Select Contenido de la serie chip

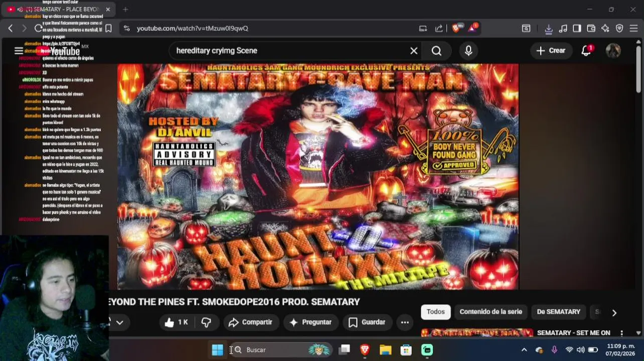pyautogui.click(x=491, y=312)
